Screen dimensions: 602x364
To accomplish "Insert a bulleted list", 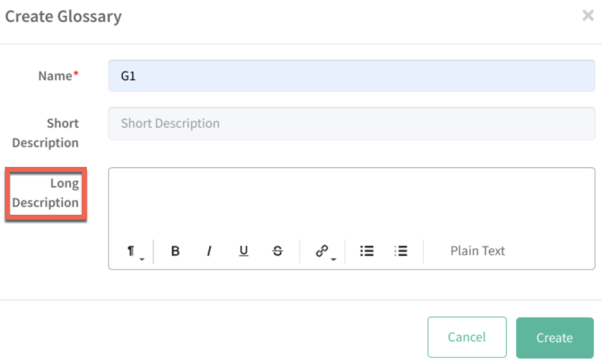I will click(366, 251).
